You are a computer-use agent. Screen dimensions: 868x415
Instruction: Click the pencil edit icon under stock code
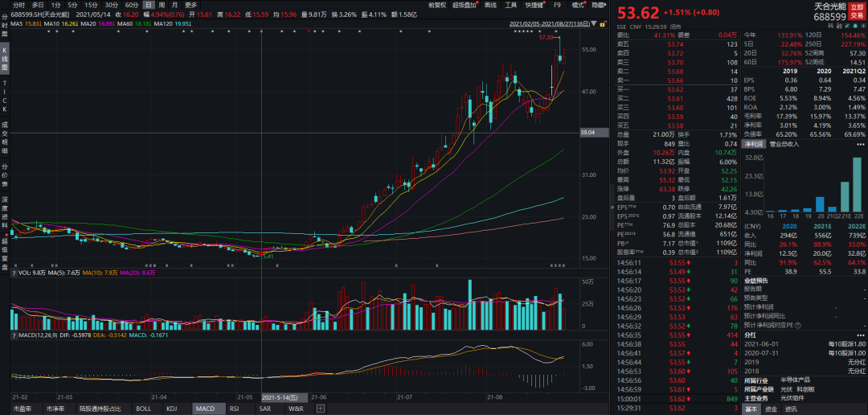[x=847, y=26]
